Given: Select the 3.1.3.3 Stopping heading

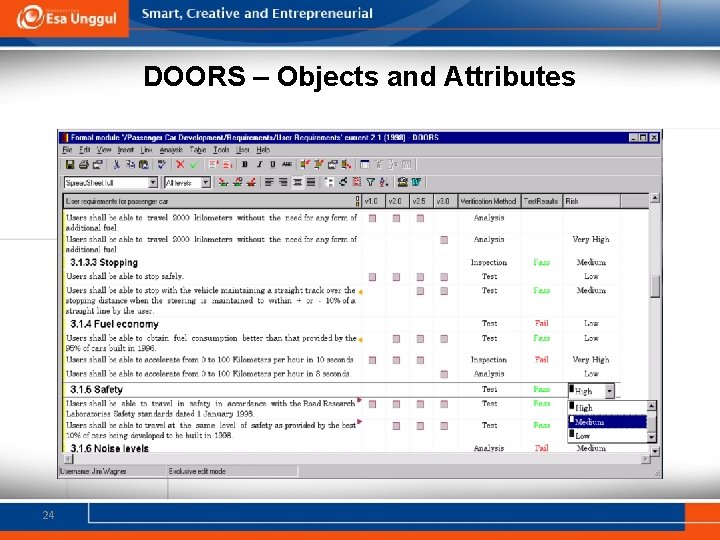Looking at the screenshot, I should point(104,263).
